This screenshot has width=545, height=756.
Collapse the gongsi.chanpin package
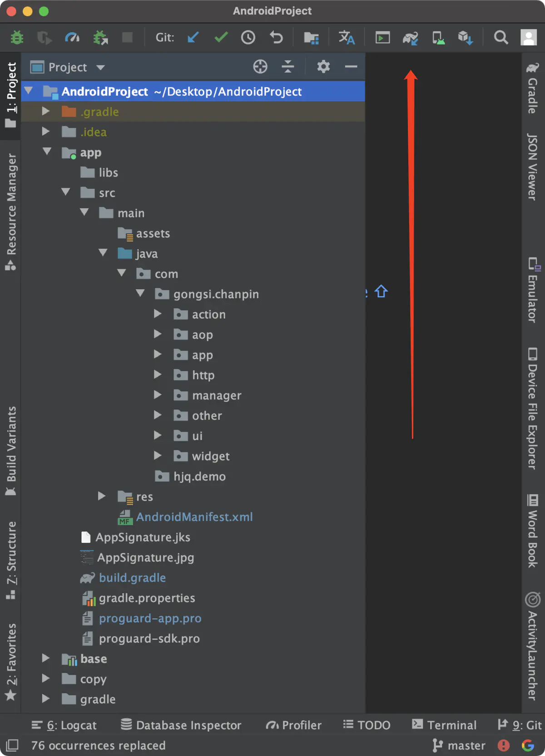point(140,294)
